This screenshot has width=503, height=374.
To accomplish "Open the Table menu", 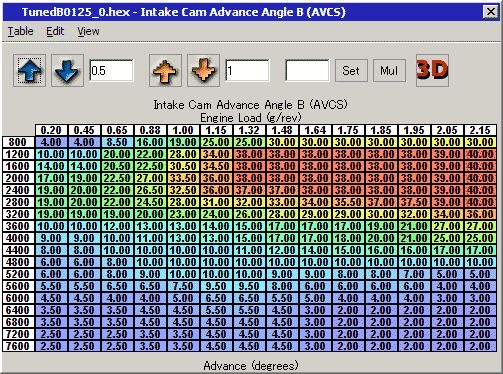I will (21, 31).
